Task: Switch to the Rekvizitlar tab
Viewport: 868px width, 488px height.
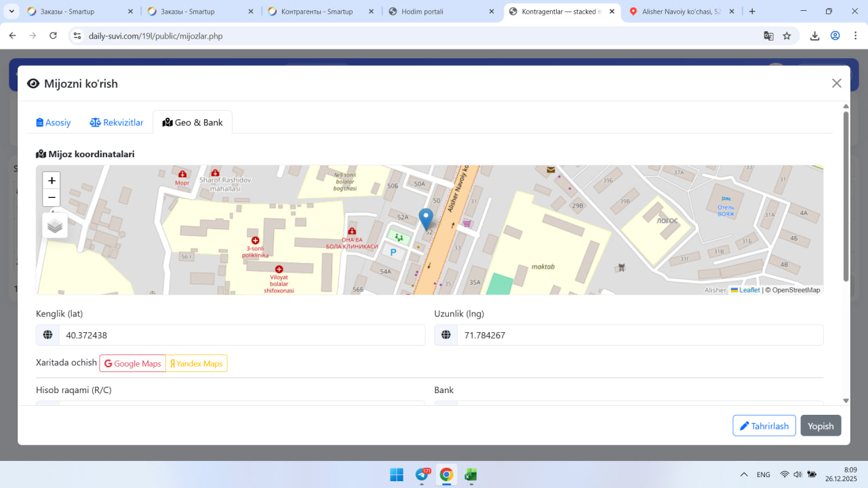Action: coord(117,123)
